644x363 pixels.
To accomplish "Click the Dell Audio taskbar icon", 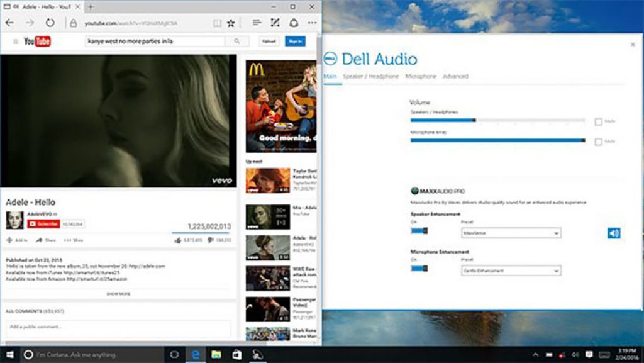I will [257, 355].
